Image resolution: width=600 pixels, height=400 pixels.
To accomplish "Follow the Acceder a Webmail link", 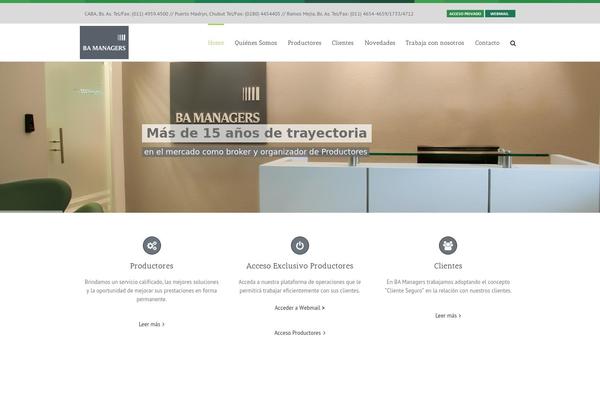I will pyautogui.click(x=300, y=308).
